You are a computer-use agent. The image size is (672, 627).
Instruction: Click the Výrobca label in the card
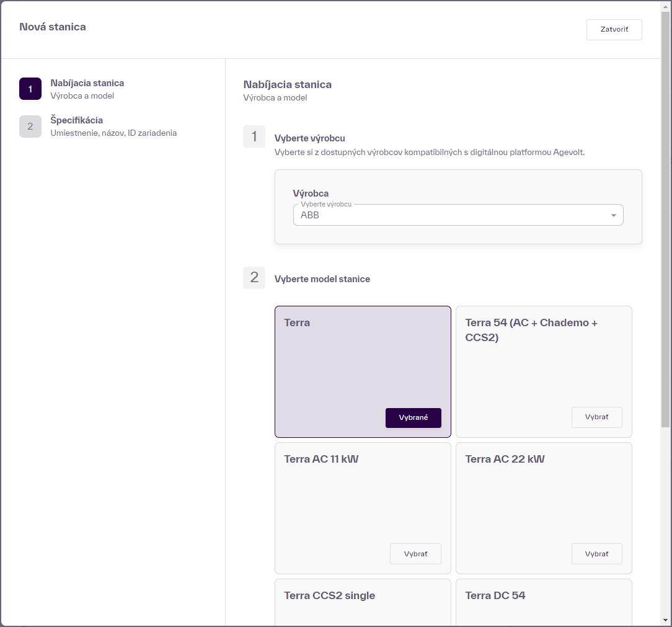311,193
